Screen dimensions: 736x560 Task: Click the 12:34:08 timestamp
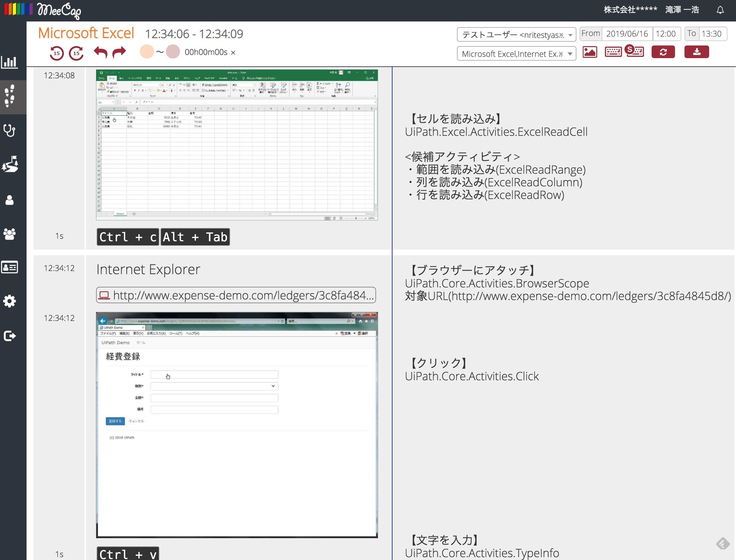tap(59, 76)
